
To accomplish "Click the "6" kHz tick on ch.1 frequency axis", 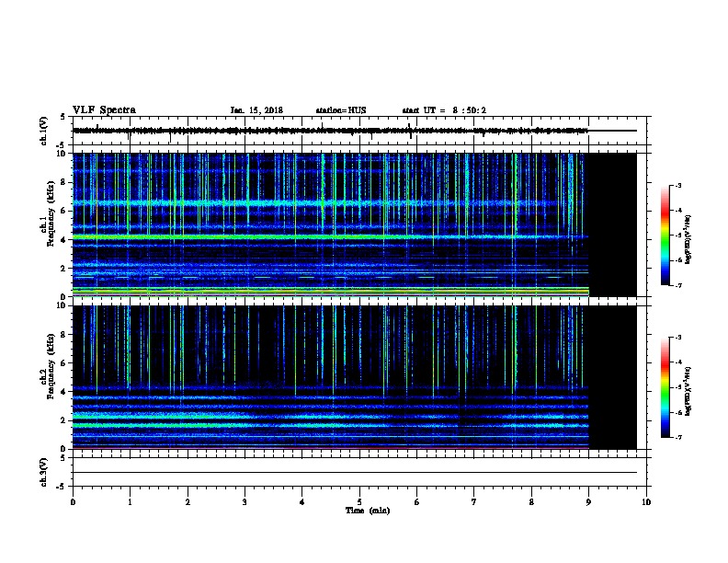I will (64, 211).
